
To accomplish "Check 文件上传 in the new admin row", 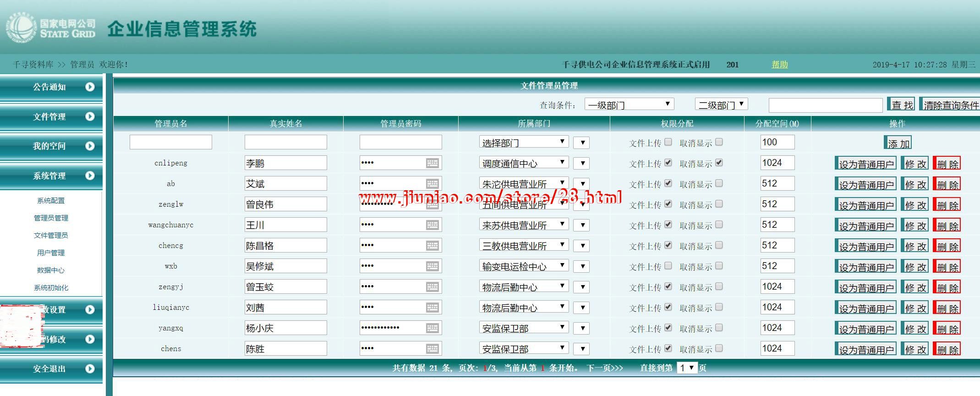I will [668, 142].
